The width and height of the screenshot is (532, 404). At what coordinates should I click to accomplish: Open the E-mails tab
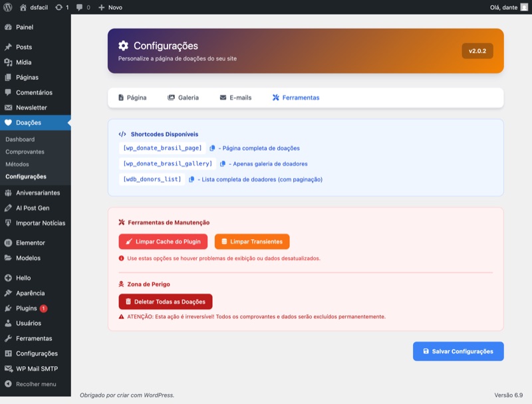click(235, 98)
